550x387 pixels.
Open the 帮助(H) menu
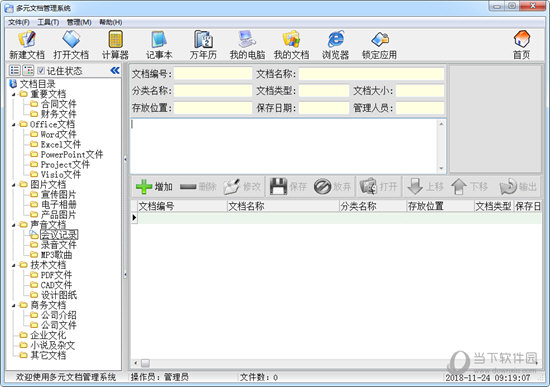pos(111,22)
